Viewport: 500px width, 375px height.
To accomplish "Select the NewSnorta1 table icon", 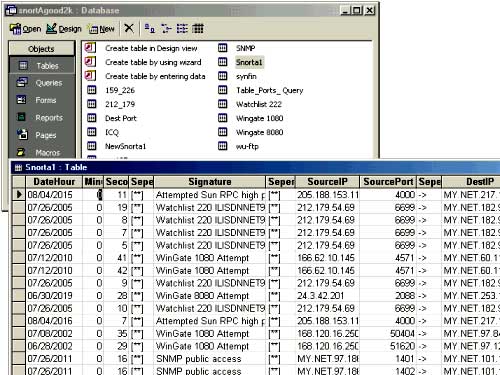I will [x=91, y=146].
